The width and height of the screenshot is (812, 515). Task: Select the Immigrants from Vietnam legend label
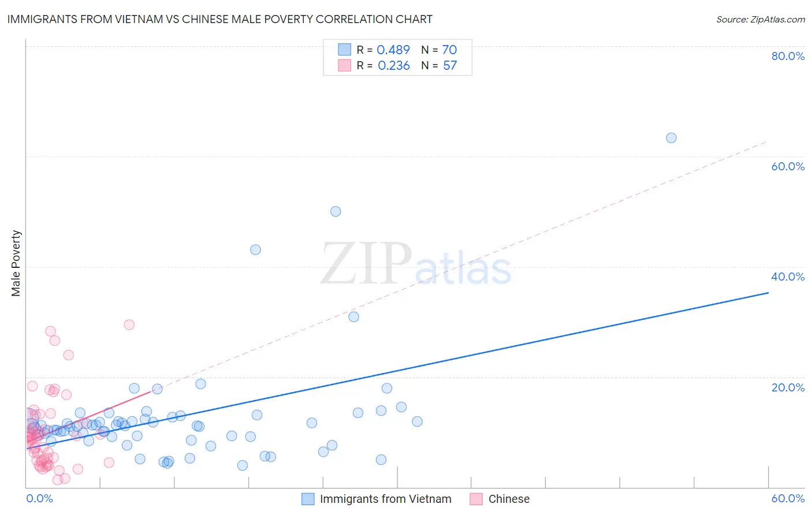point(386,499)
